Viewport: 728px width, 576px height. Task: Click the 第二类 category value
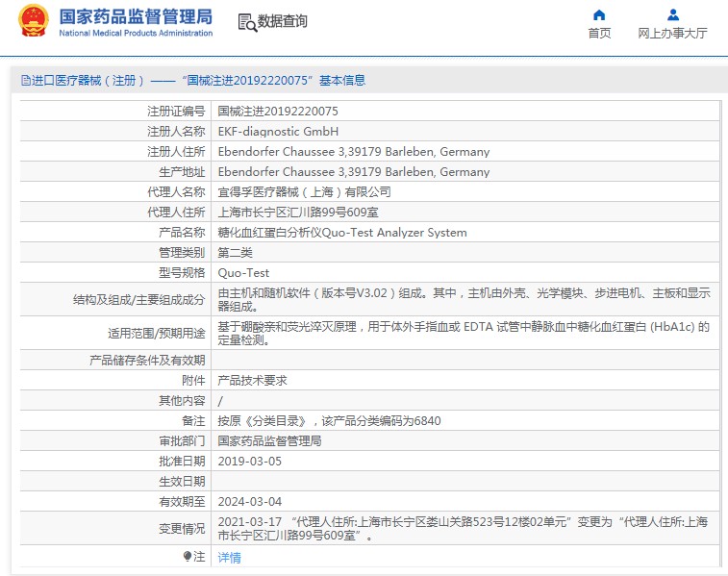235,253
